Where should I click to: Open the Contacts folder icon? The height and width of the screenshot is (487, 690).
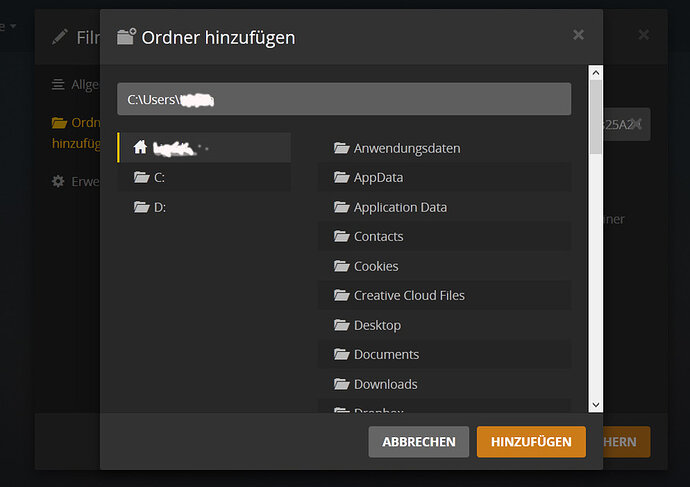point(341,236)
